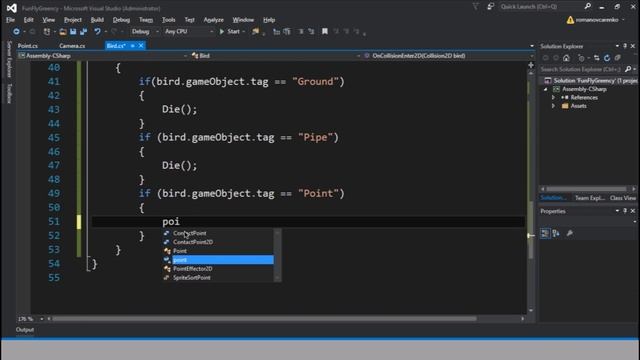The height and width of the screenshot is (360, 640).
Task: Click the Quick Launch search field
Action: tap(541, 7)
